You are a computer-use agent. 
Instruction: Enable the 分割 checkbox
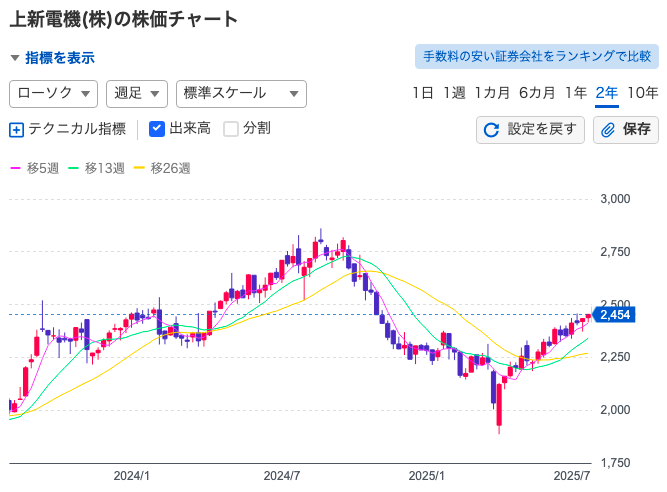click(x=231, y=129)
